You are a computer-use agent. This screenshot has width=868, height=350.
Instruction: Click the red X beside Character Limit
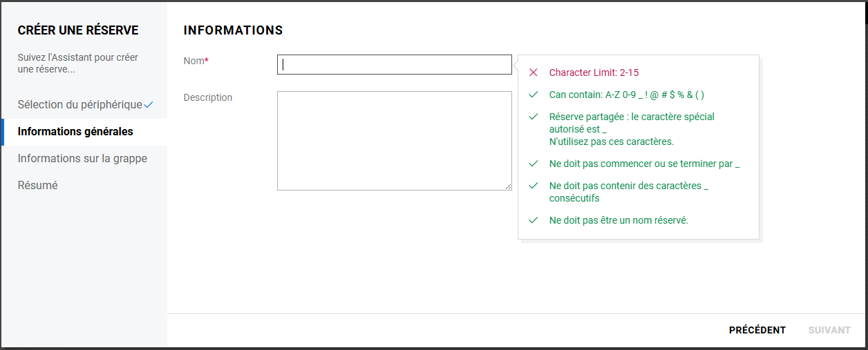[533, 72]
